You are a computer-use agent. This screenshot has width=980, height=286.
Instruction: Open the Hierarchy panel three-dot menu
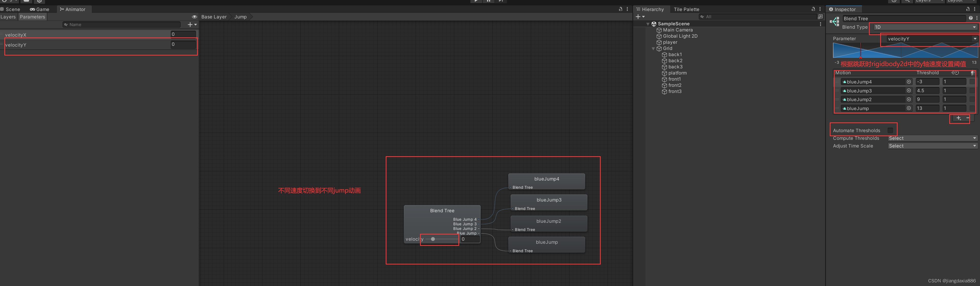point(820,9)
